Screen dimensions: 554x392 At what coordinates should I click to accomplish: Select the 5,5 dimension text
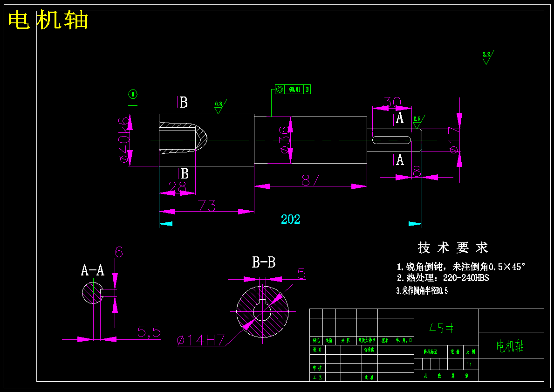[149, 331]
